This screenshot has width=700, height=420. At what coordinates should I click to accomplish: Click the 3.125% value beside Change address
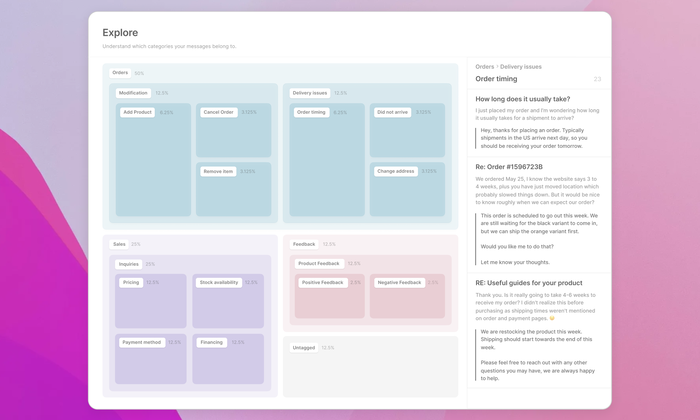coord(429,171)
